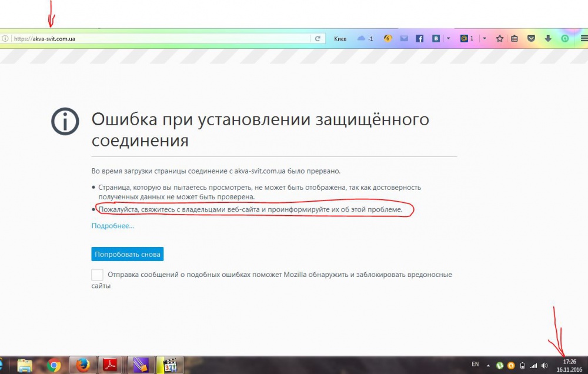
Task: Click the weather cloud widget showing -1
Action: (365, 39)
